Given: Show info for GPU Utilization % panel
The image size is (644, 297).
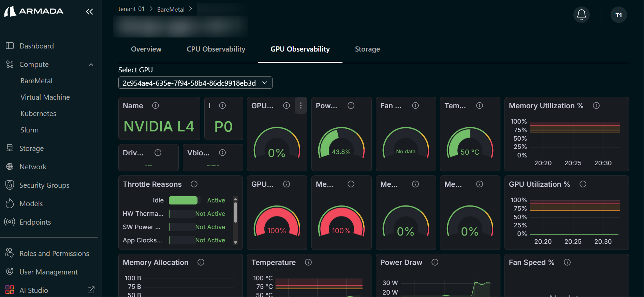Looking at the screenshot, I should coord(583,184).
